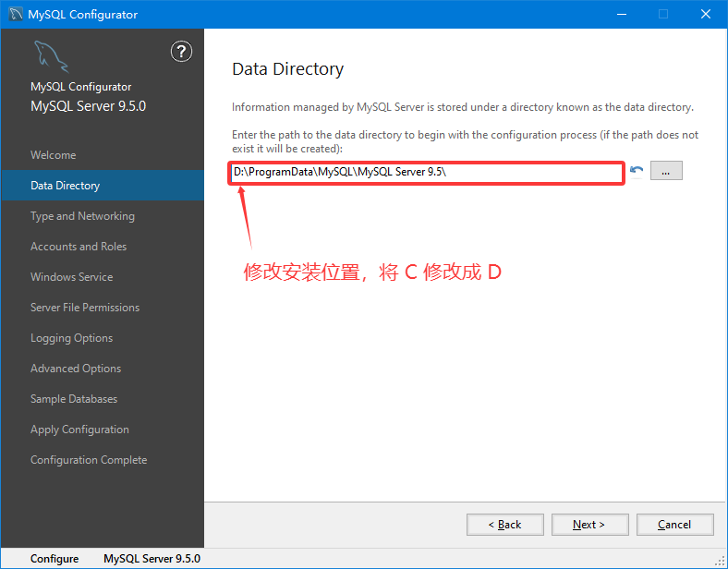Jump to the Windows Service step
Screen dimensions: 728x569
click(103, 277)
